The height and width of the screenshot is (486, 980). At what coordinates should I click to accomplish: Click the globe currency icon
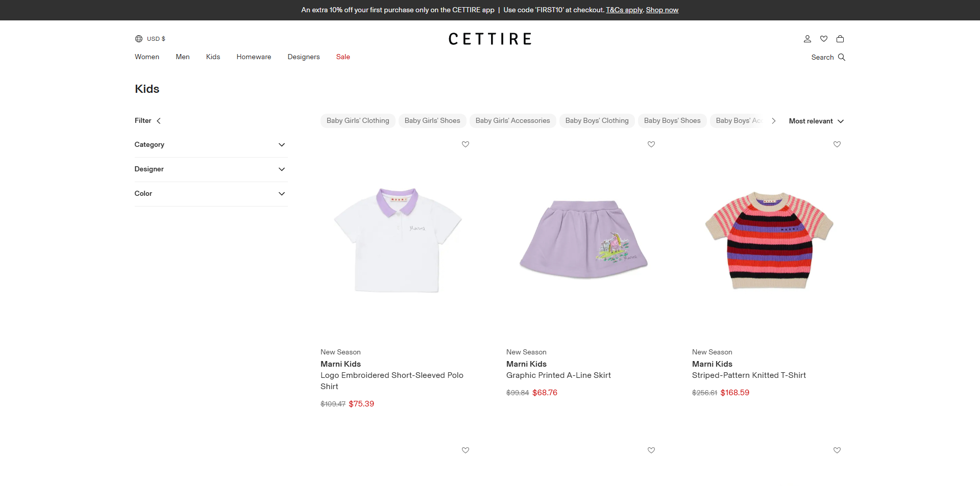[138, 38]
